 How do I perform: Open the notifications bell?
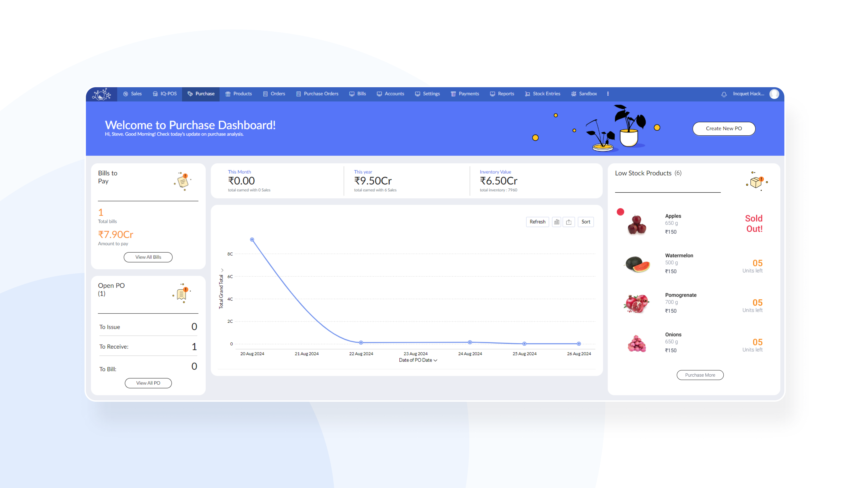point(724,94)
